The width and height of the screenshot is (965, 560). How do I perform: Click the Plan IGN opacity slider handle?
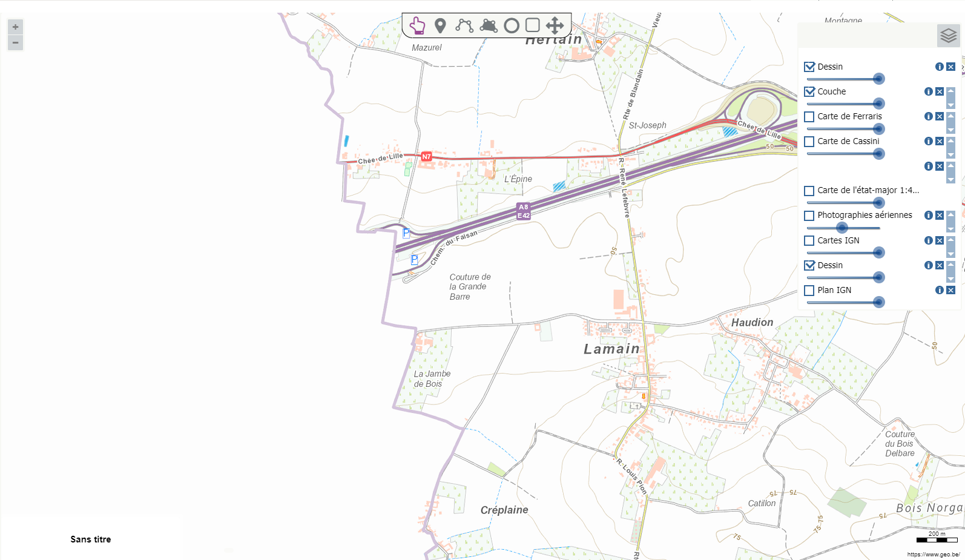pyautogui.click(x=879, y=302)
